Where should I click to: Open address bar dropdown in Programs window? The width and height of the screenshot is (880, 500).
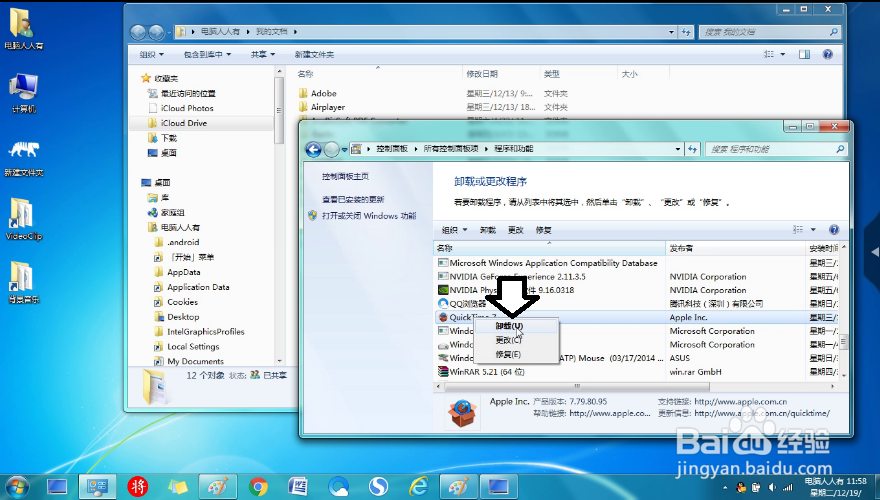pos(678,149)
